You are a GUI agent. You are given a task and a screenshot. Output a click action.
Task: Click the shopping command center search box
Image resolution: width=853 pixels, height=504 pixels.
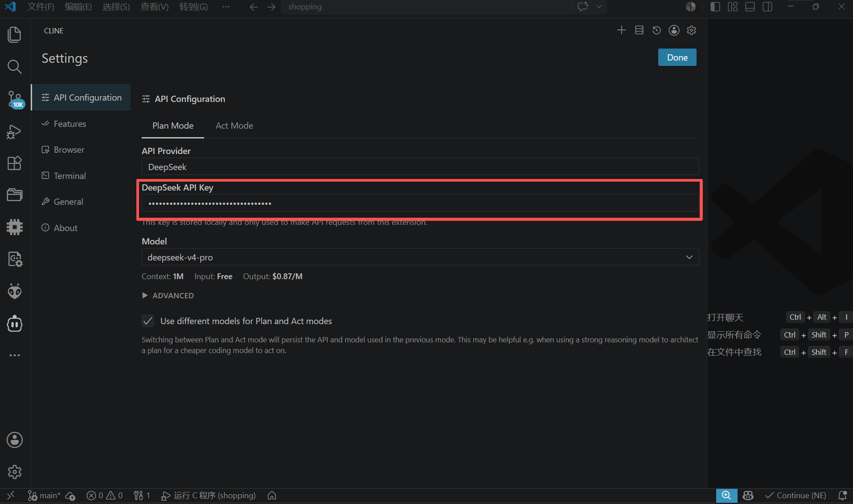point(426,7)
